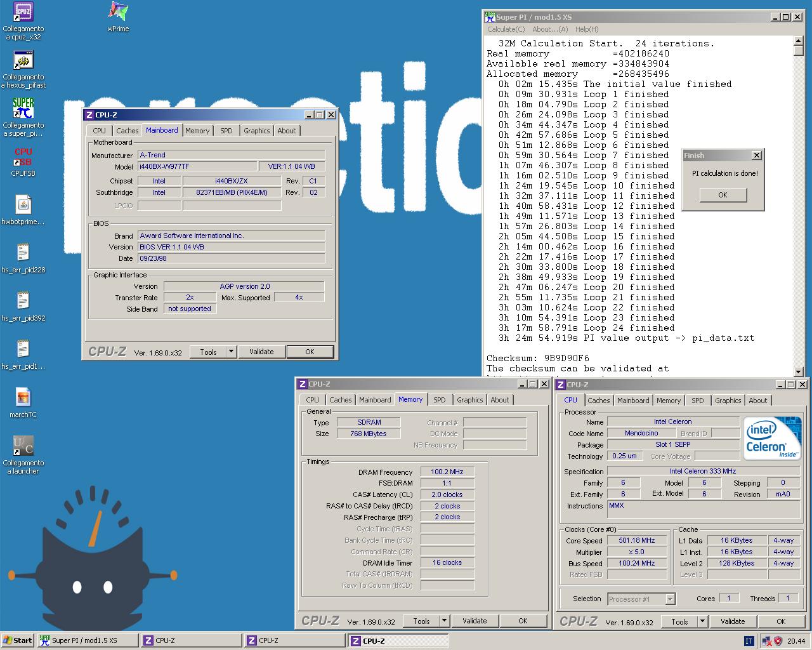
Task: Open the Start menu
Action: coord(18,640)
